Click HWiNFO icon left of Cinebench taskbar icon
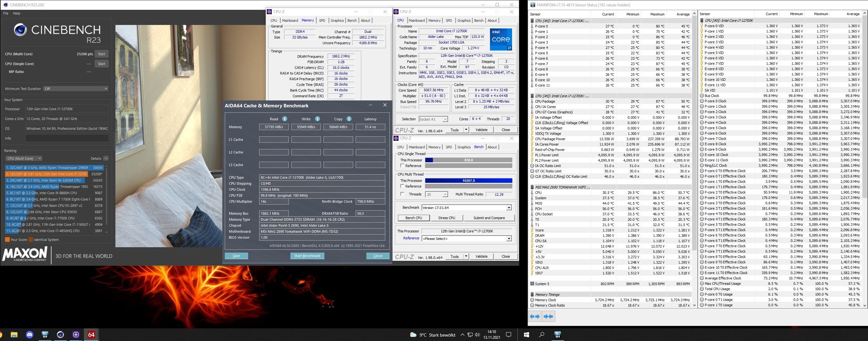The width and height of the screenshot is (868, 341). click(45, 335)
